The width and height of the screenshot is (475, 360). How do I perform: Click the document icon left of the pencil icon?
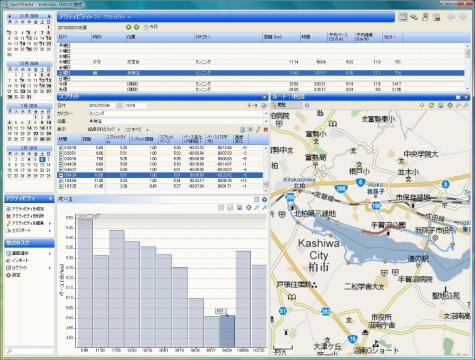243,129
